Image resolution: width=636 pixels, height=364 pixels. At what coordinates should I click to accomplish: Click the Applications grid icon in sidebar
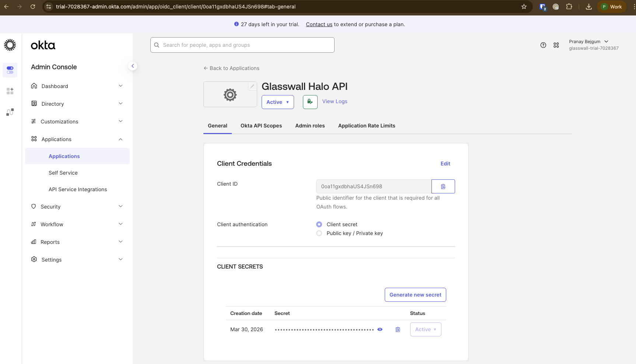point(34,139)
